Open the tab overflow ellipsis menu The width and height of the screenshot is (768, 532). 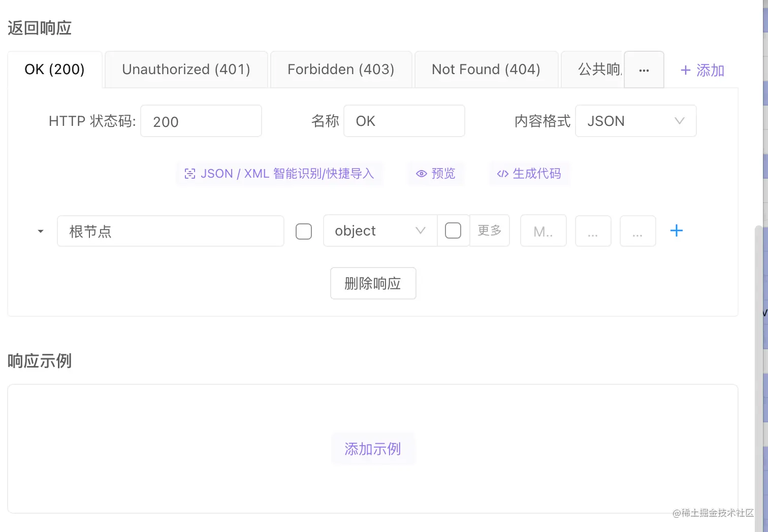644,70
